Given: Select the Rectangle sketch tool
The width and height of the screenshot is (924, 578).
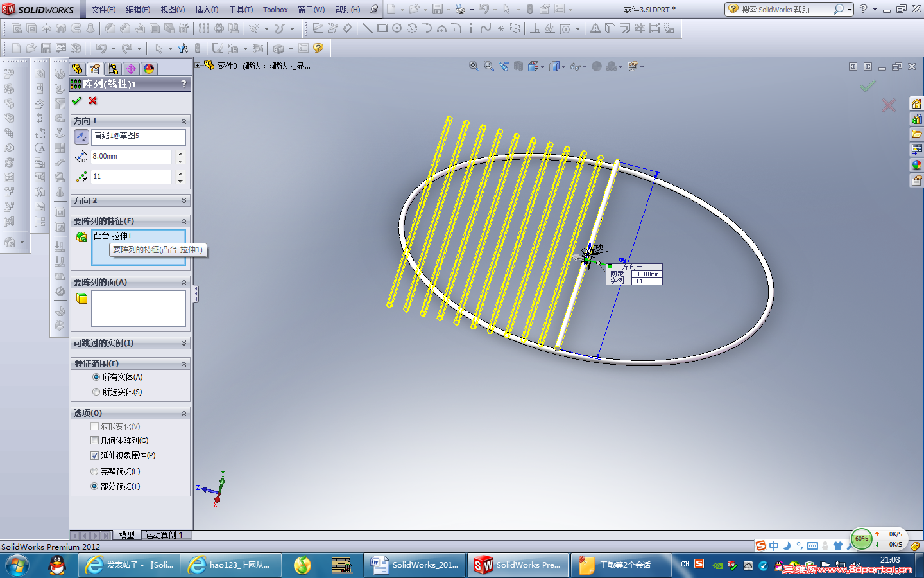Looking at the screenshot, I should click(x=382, y=28).
